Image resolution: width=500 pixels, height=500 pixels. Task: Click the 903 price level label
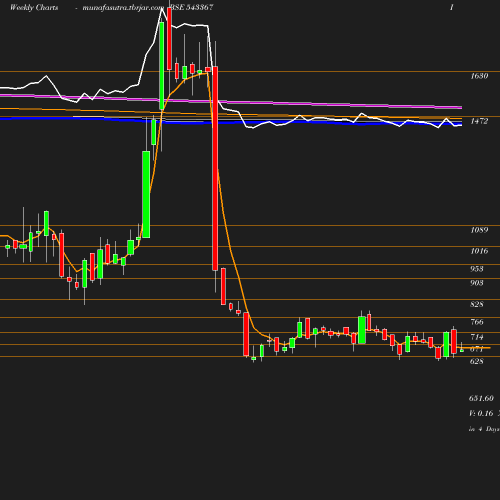coord(477,283)
